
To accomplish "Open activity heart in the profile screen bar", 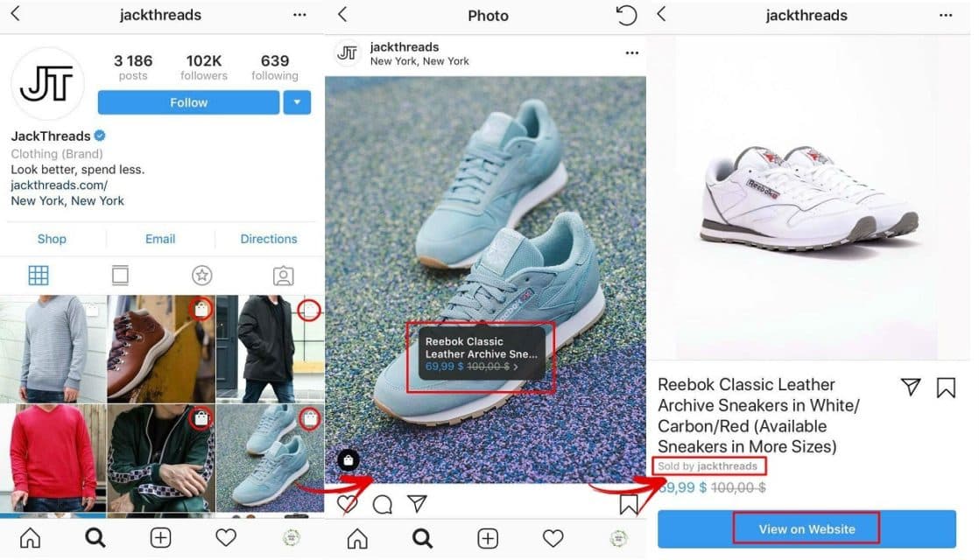I will pyautogui.click(x=226, y=537).
